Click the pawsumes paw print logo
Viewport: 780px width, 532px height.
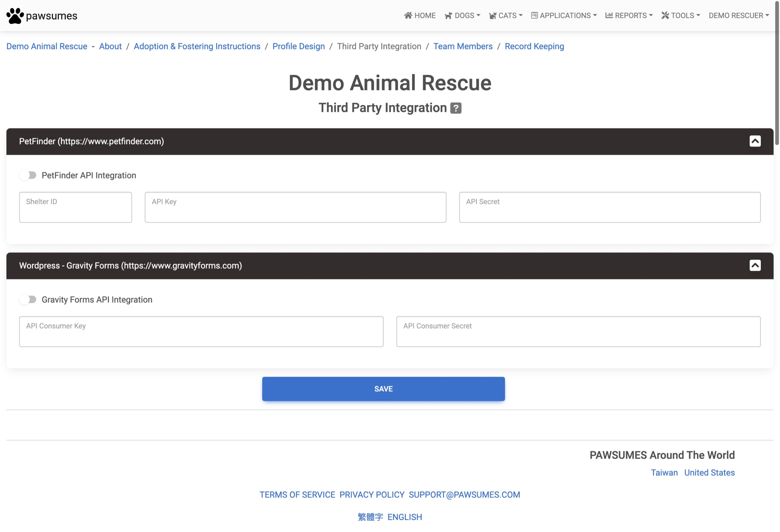(x=15, y=16)
